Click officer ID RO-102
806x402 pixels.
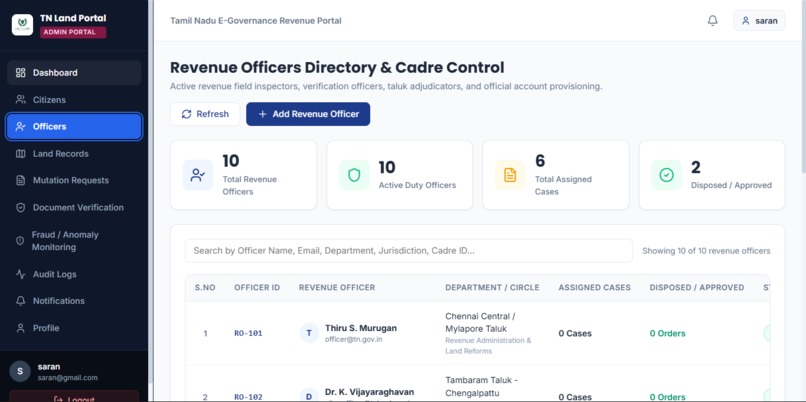pyautogui.click(x=248, y=397)
